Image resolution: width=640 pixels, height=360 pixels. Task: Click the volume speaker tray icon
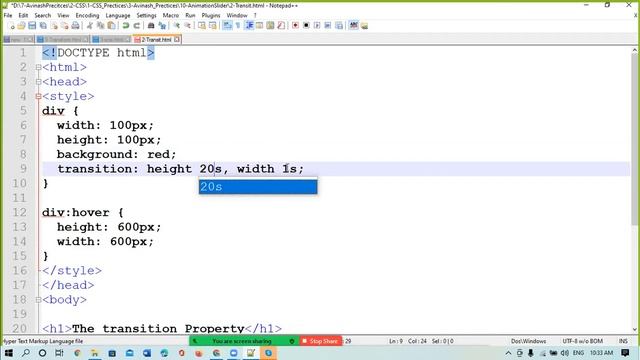(x=565, y=353)
